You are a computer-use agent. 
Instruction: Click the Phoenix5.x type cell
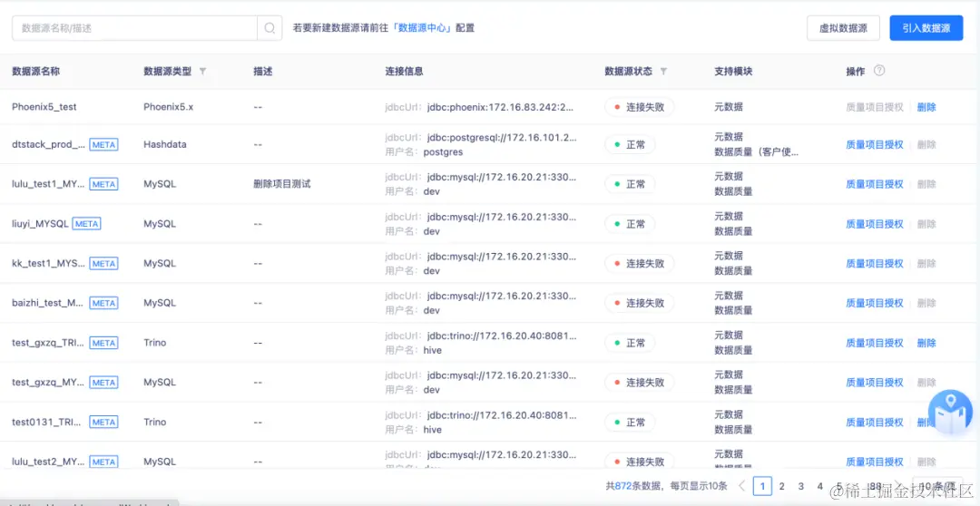pos(168,107)
